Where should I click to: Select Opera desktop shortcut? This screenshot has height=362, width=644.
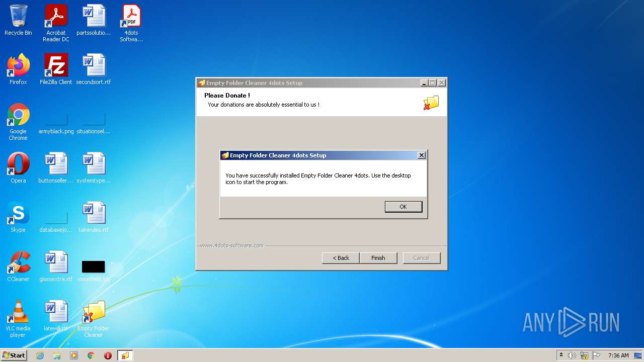click(x=18, y=168)
